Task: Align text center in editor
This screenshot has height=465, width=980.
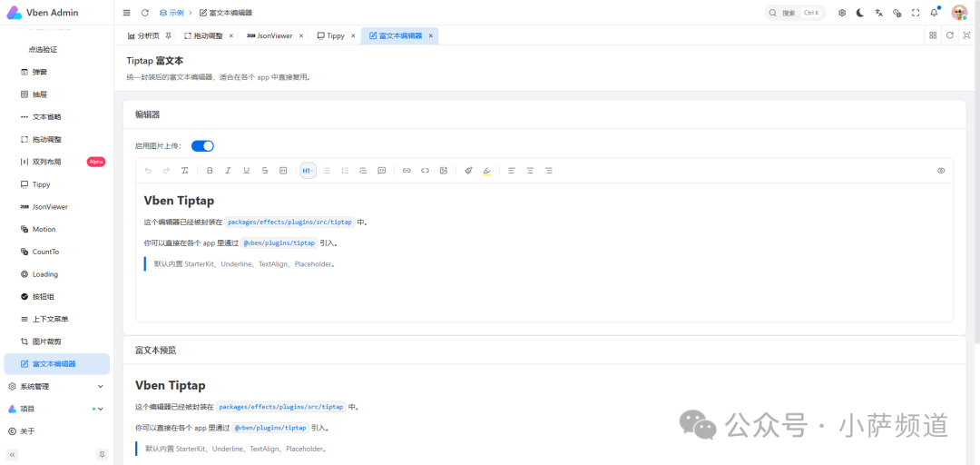Action: click(x=530, y=170)
